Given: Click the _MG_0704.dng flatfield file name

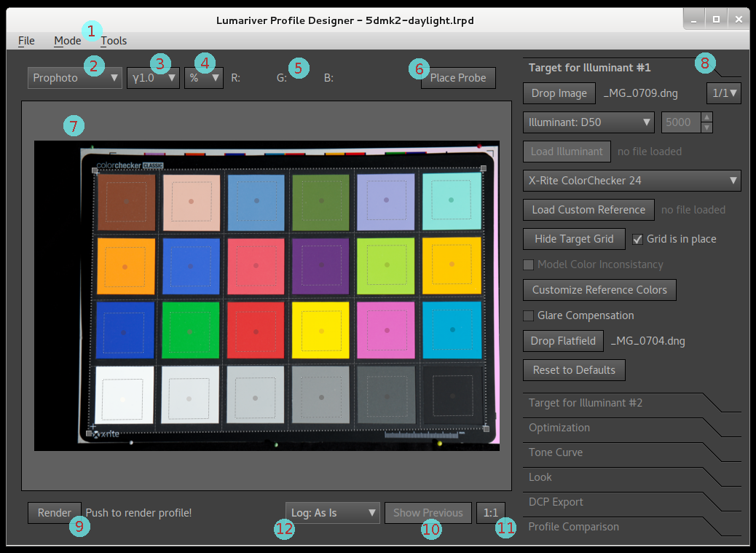Looking at the screenshot, I should [x=648, y=342].
